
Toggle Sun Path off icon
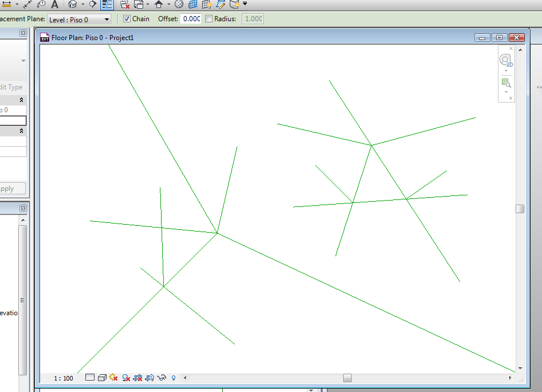[x=113, y=378]
